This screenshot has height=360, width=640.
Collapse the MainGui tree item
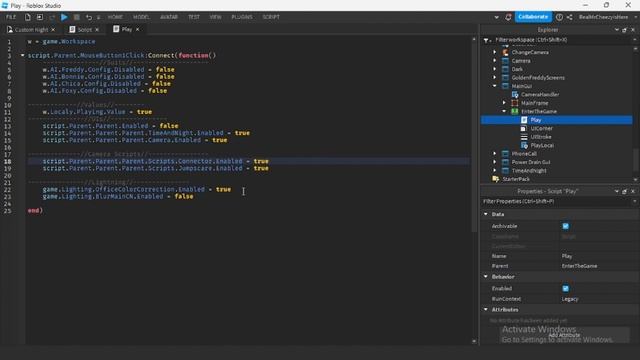[x=495, y=86]
